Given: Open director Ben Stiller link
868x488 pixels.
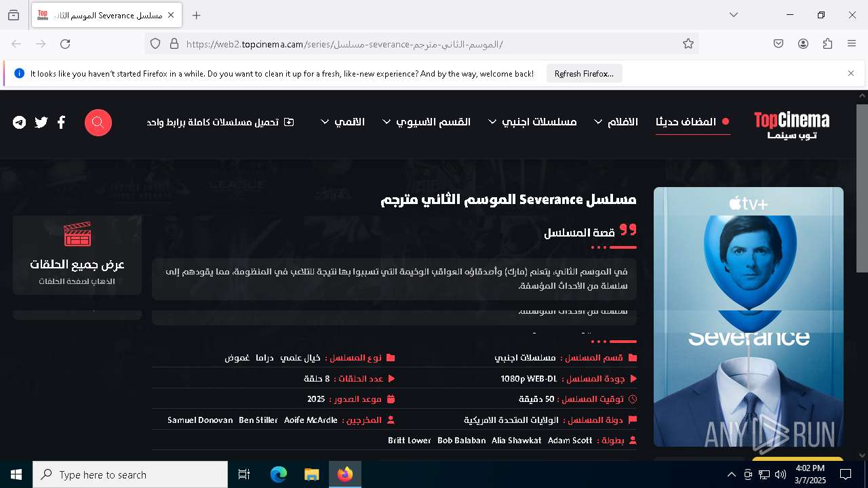Looking at the screenshot, I should coord(258,420).
